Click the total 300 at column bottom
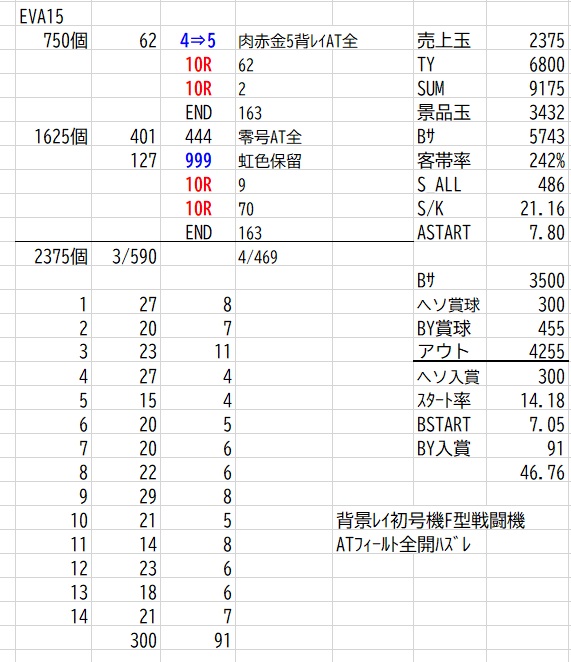This screenshot has height=662, width=571. click(x=126, y=640)
